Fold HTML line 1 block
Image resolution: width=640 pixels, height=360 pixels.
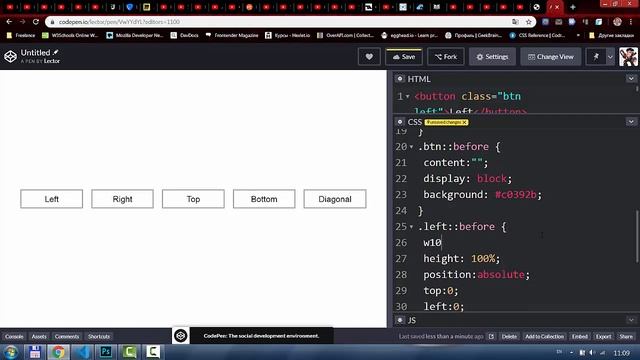coord(407,97)
